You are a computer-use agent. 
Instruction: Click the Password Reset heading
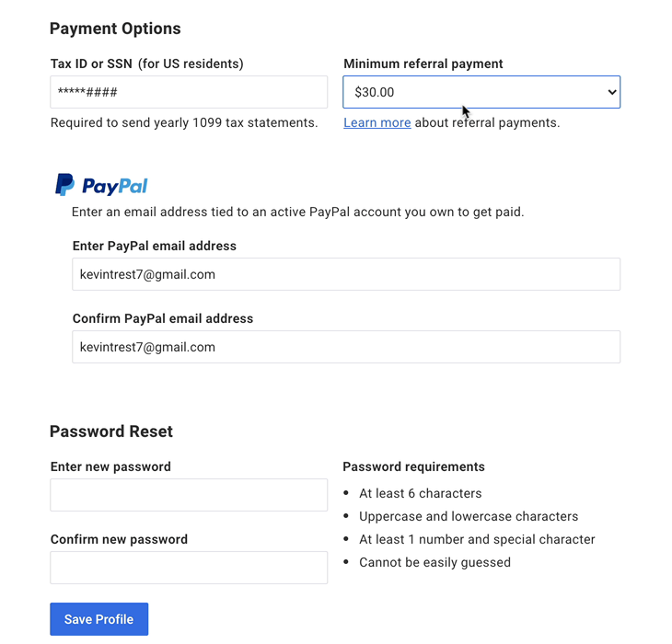pos(111,431)
